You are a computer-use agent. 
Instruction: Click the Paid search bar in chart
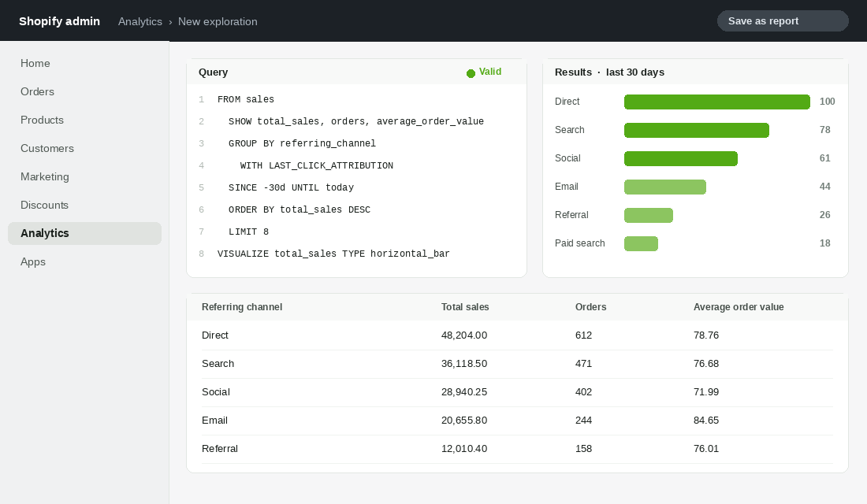coord(641,243)
